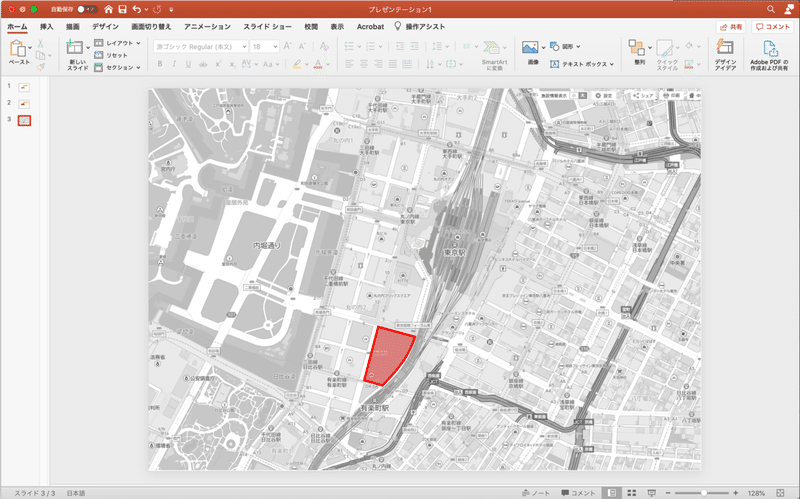Click the Cut scissors icon
The height and width of the screenshot is (499, 800).
tap(40, 44)
